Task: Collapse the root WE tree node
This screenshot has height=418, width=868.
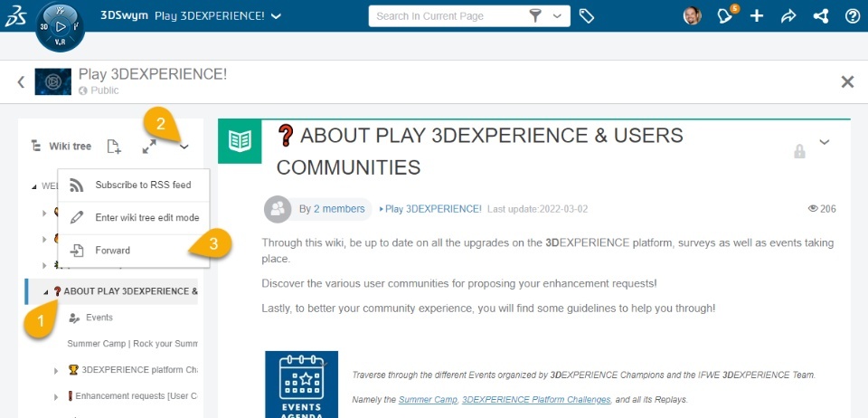Action: 34,186
